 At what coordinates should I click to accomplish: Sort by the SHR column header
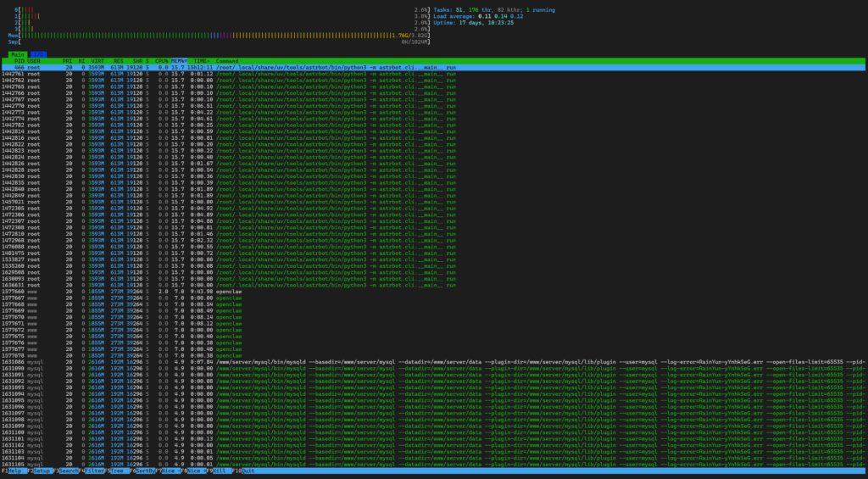(x=137, y=61)
